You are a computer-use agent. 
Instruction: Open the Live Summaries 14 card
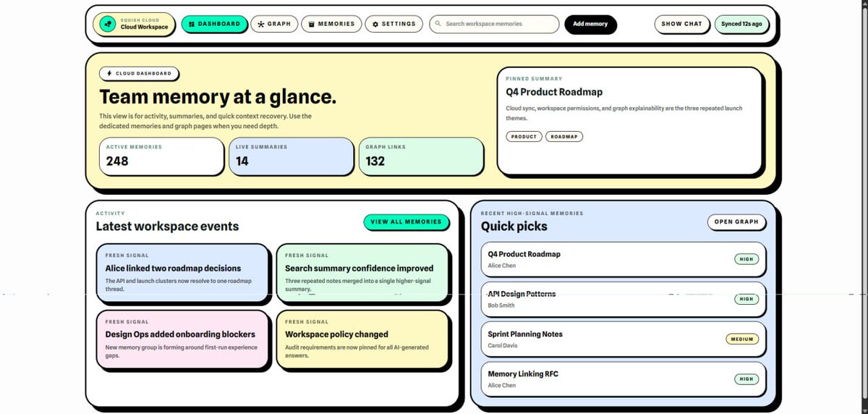coord(291,156)
